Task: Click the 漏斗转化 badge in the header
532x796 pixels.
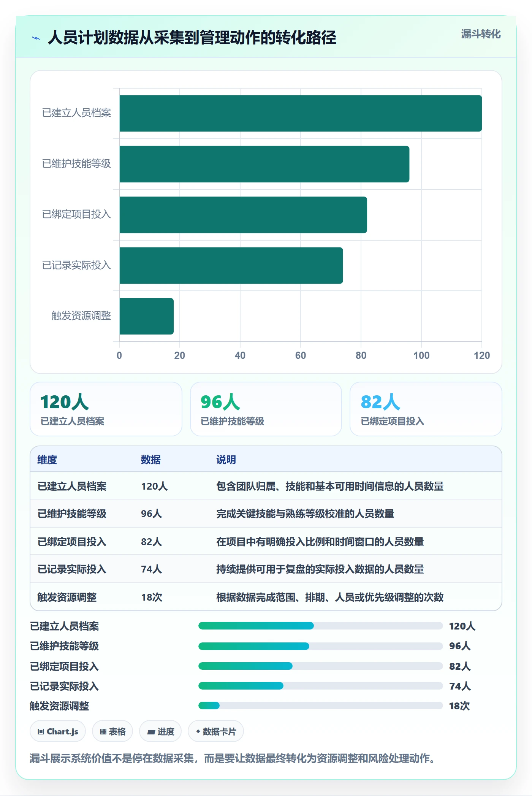Action: click(481, 34)
